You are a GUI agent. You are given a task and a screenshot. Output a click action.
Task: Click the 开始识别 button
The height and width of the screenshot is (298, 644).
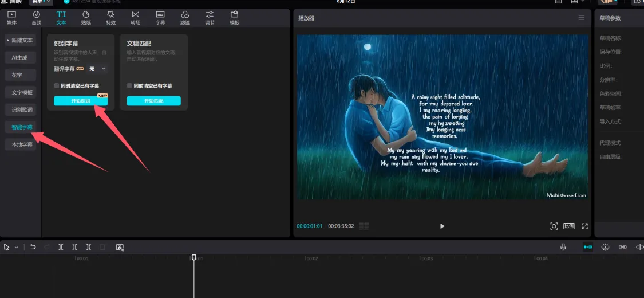click(x=80, y=101)
